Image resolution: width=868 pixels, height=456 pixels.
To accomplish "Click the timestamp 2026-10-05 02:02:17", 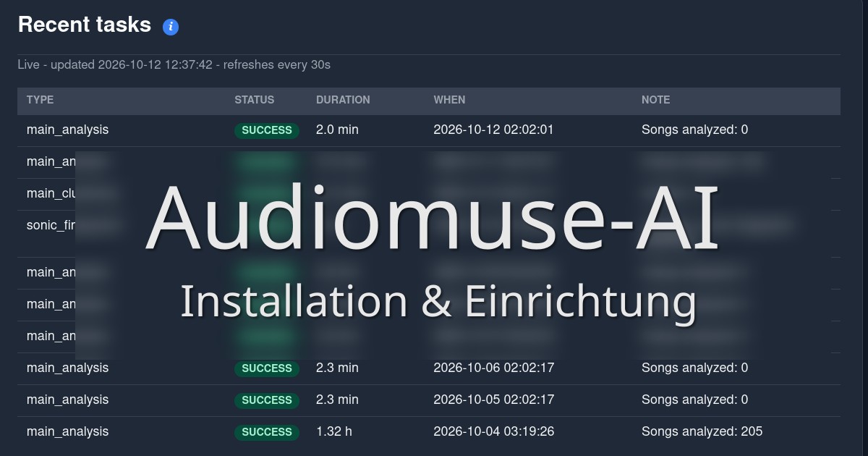I will (493, 400).
